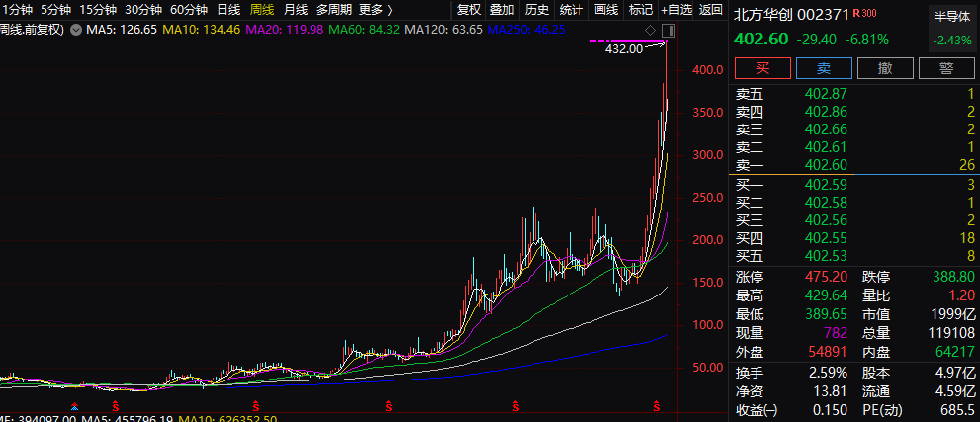The width and height of the screenshot is (980, 422).
Task: Select the 买二 402.58 order row
Action: point(854,203)
